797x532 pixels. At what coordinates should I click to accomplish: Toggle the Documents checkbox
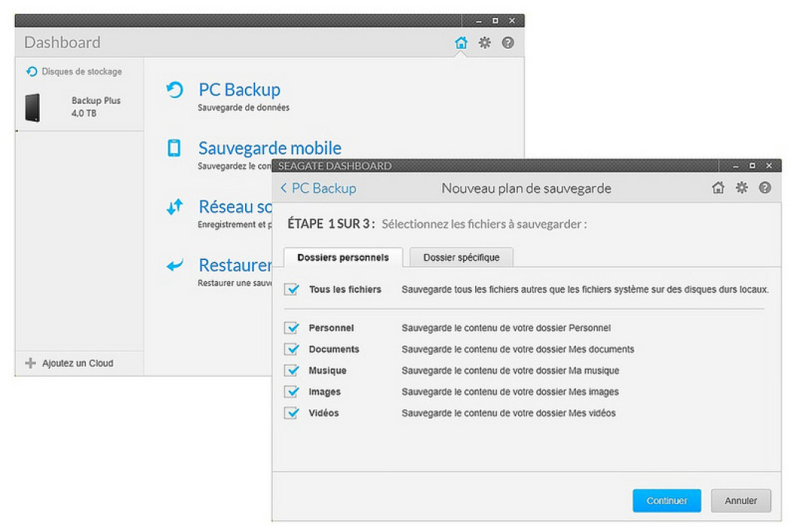click(292, 349)
